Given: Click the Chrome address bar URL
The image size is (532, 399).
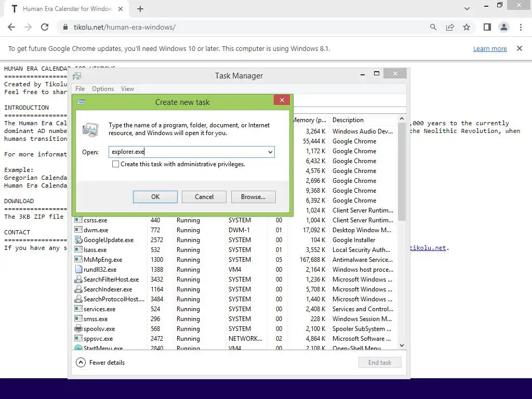Looking at the screenshot, I should coord(125,27).
